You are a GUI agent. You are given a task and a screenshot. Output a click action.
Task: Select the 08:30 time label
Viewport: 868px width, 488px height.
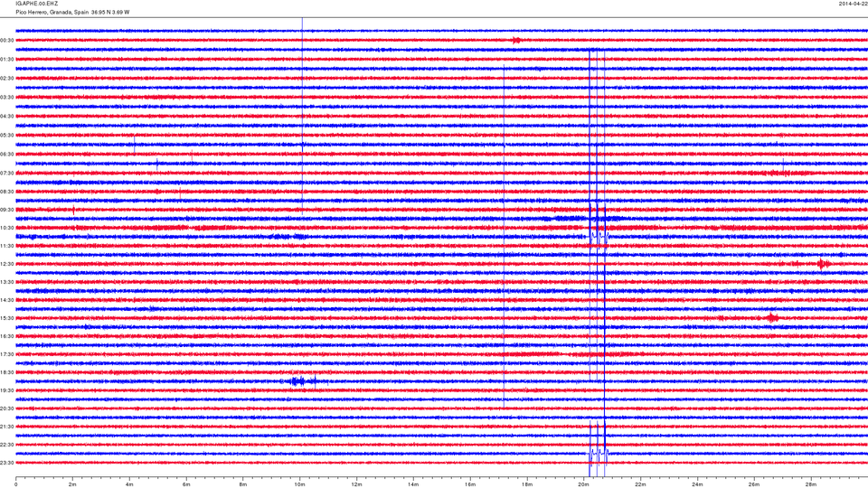tap(7, 192)
